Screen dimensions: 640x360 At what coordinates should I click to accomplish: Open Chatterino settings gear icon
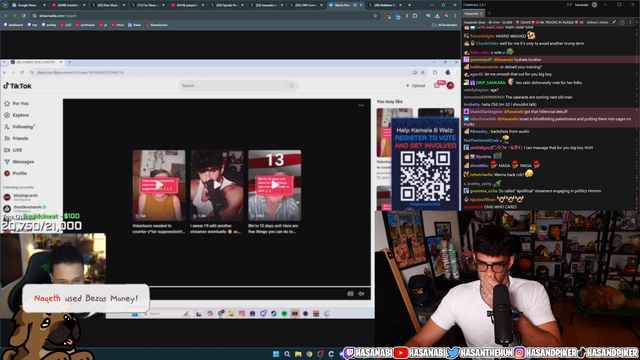594,5
